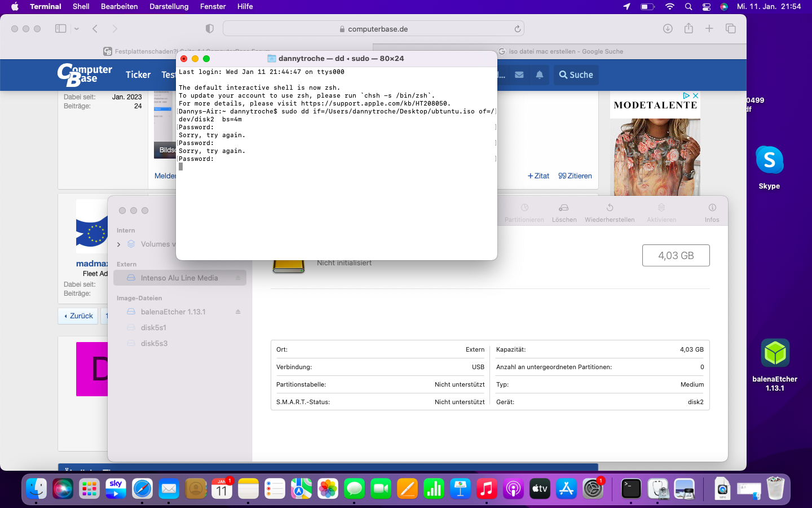Open Apple TV in the Dock

click(540, 489)
